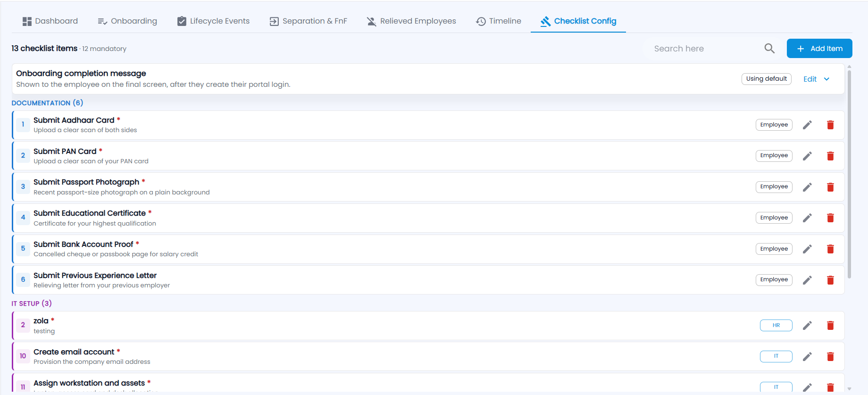868x395 pixels.
Task: Click Employee badge on Bank Account Proof row
Action: [x=774, y=249]
